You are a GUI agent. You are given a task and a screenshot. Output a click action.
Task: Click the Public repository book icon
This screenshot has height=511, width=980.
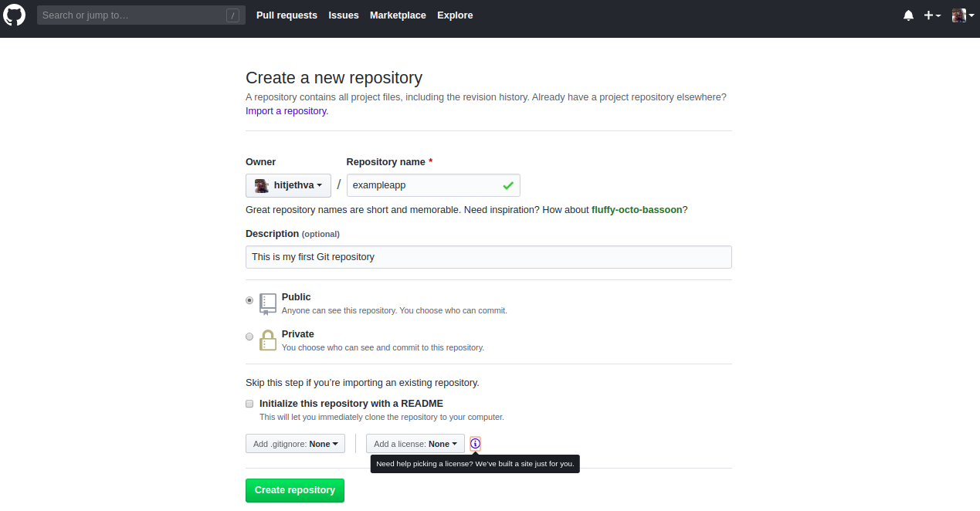[x=268, y=304]
